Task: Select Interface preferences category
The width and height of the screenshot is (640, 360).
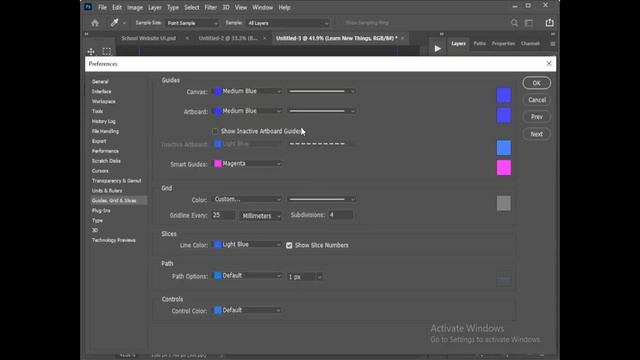Action: (102, 91)
